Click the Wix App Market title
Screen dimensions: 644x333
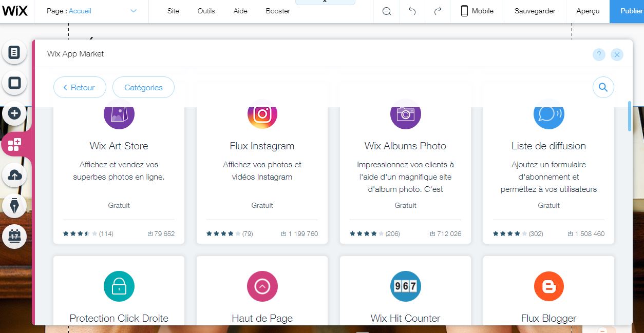click(75, 54)
